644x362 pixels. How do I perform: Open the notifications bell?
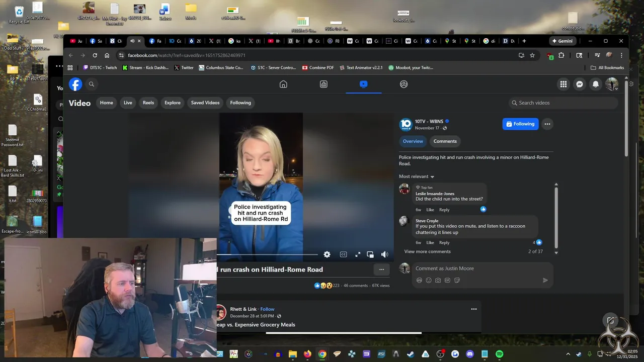[596, 84]
